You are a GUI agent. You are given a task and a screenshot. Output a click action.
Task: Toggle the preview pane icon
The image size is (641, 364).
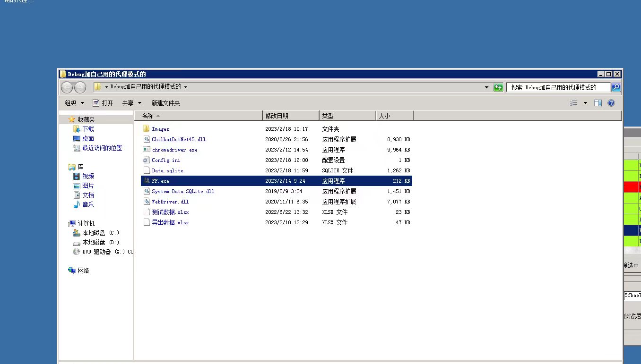598,103
